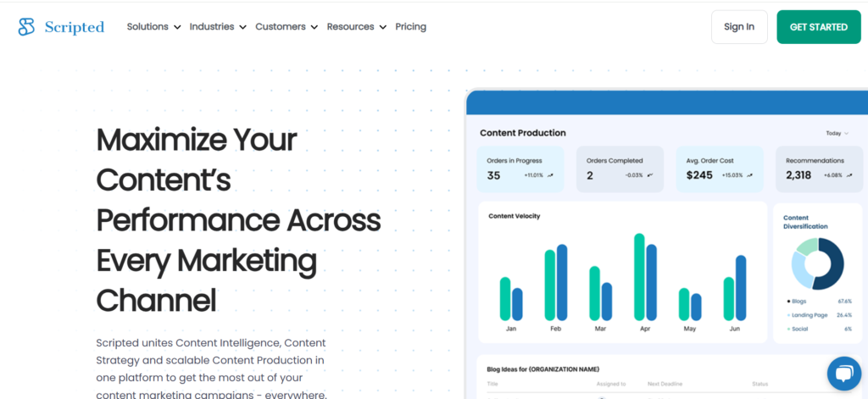Viewport: 868px width, 399px height.
Task: Click the Avg. Order Cost trend arrow
Action: click(x=750, y=175)
